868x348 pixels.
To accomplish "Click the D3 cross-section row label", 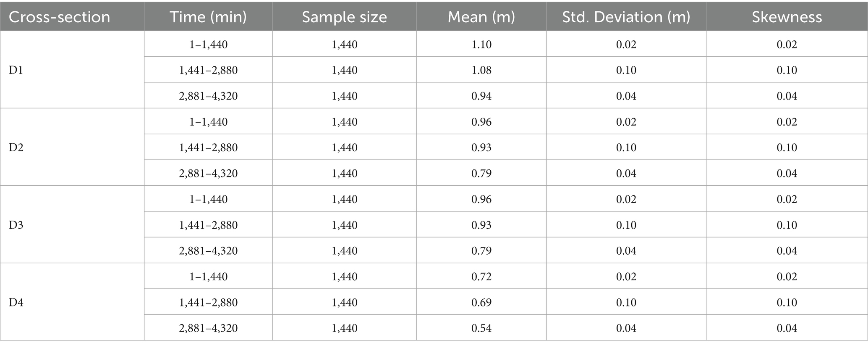I will pos(16,225).
